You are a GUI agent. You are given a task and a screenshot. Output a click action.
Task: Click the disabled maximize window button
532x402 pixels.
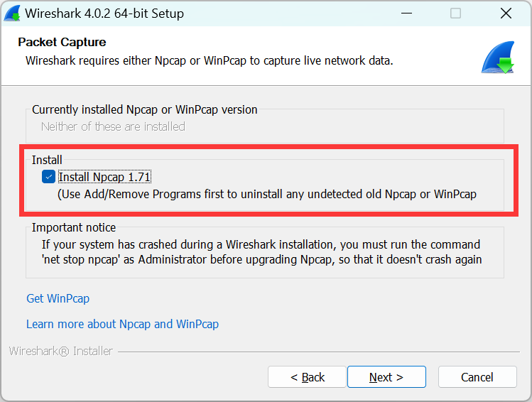(455, 13)
